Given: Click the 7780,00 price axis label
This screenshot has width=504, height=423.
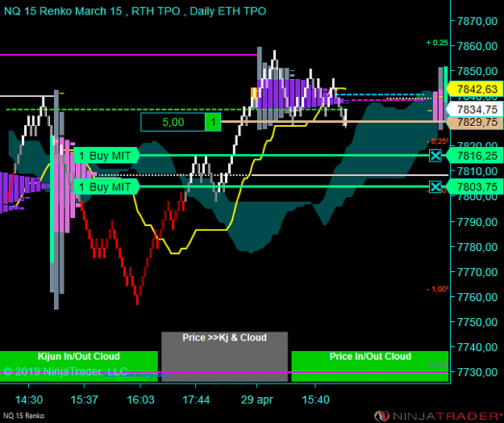Looking at the screenshot, I should (477, 247).
